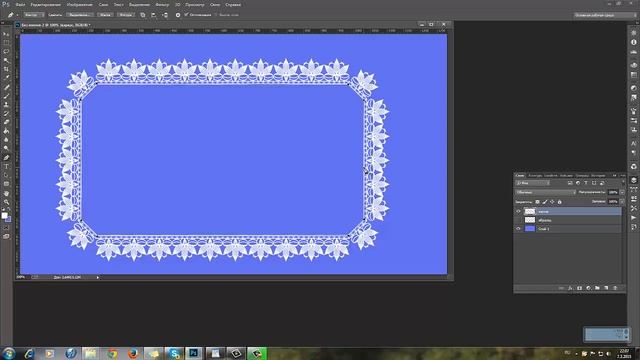Select the Clone Stamp tool
This screenshot has width=640, height=360.
coord(6,104)
